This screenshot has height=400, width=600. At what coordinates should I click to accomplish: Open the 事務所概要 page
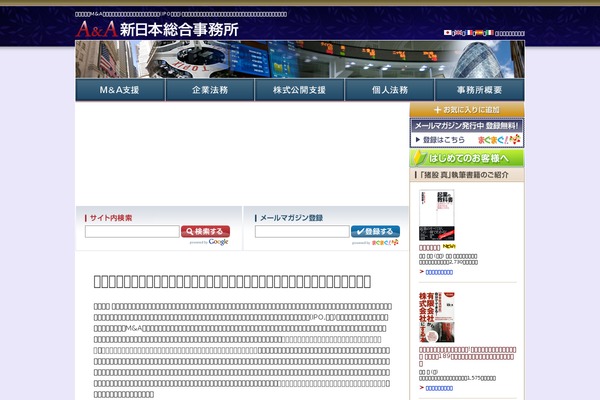(x=479, y=90)
